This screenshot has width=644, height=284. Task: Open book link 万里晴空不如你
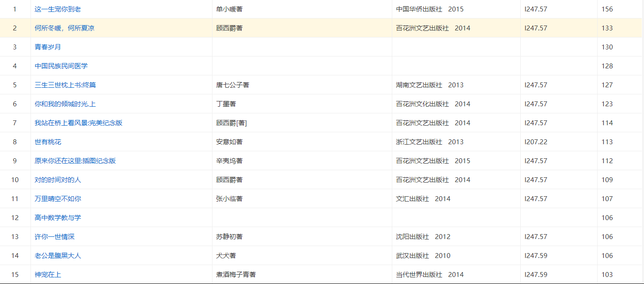(x=58, y=198)
